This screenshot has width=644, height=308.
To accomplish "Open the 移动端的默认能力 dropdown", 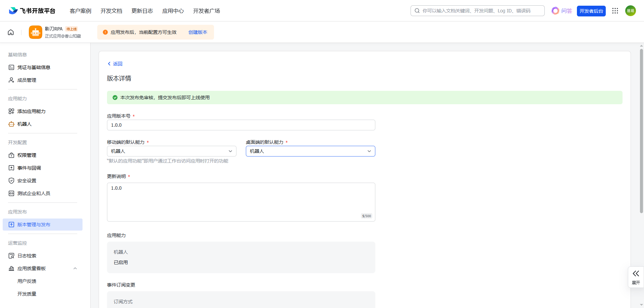I will 171,151.
